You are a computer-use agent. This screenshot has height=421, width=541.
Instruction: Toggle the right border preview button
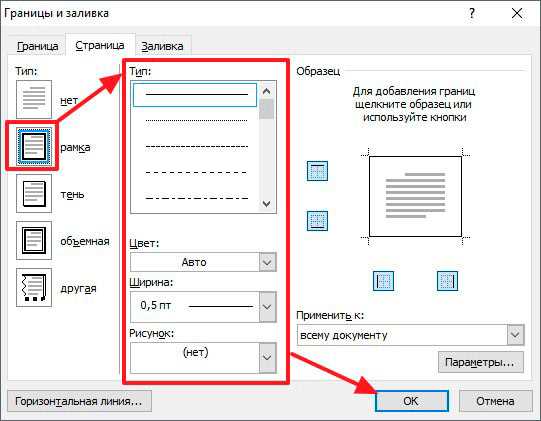[447, 281]
